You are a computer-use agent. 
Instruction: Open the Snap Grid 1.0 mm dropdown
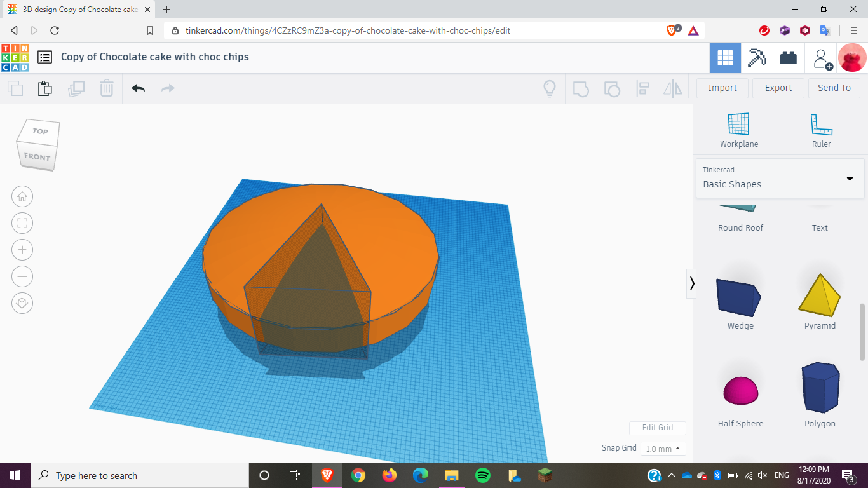click(x=663, y=449)
